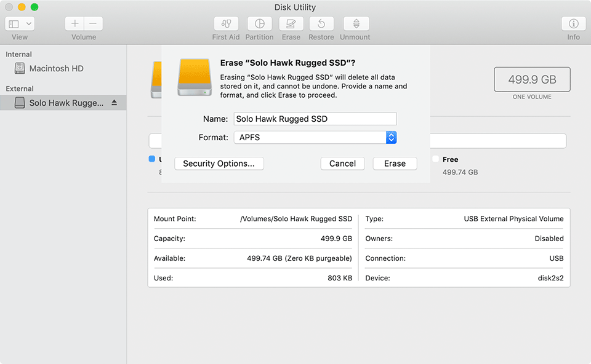Remove volume using minus button
This screenshot has width=591, height=364.
93,24
